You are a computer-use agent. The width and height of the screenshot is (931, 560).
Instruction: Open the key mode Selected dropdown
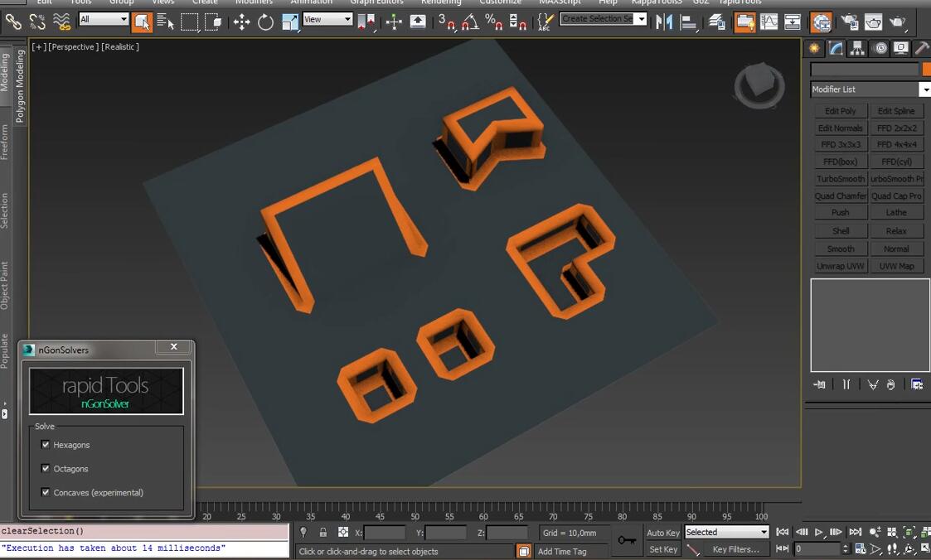click(x=727, y=532)
